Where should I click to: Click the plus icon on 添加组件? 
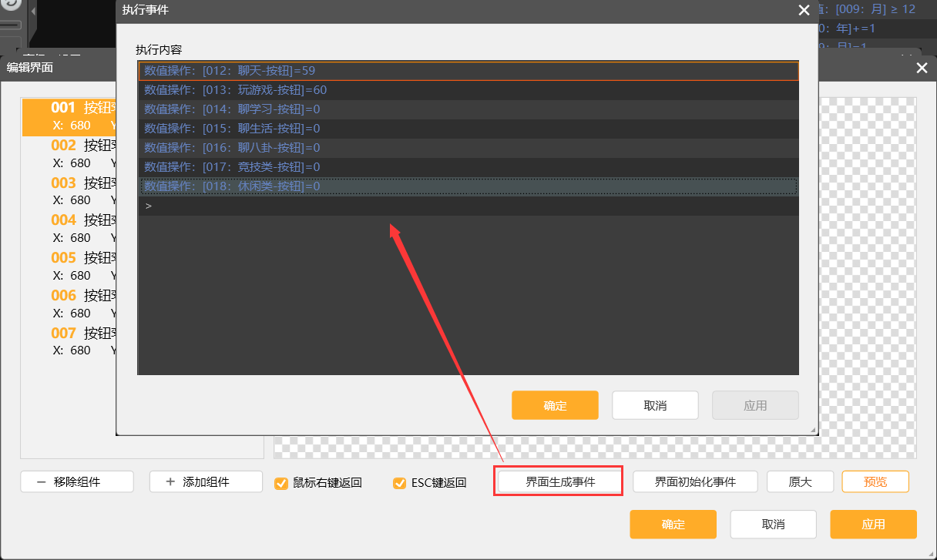[170, 482]
